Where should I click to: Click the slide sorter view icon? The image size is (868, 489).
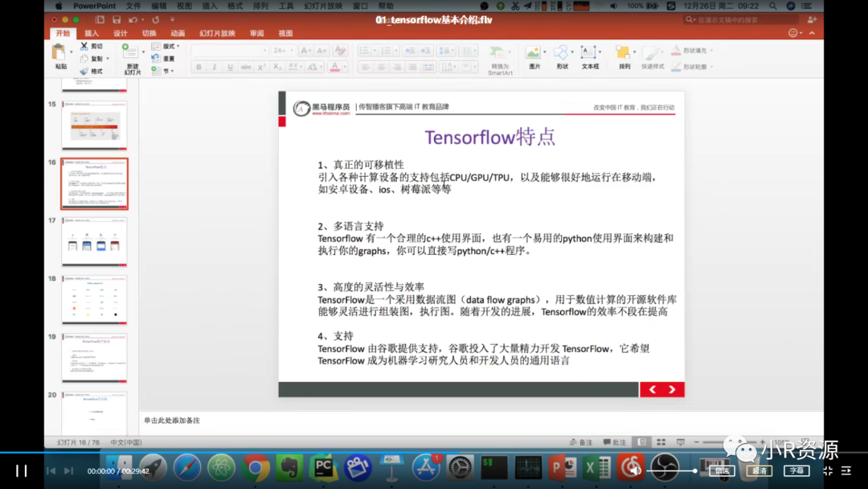[x=661, y=442]
